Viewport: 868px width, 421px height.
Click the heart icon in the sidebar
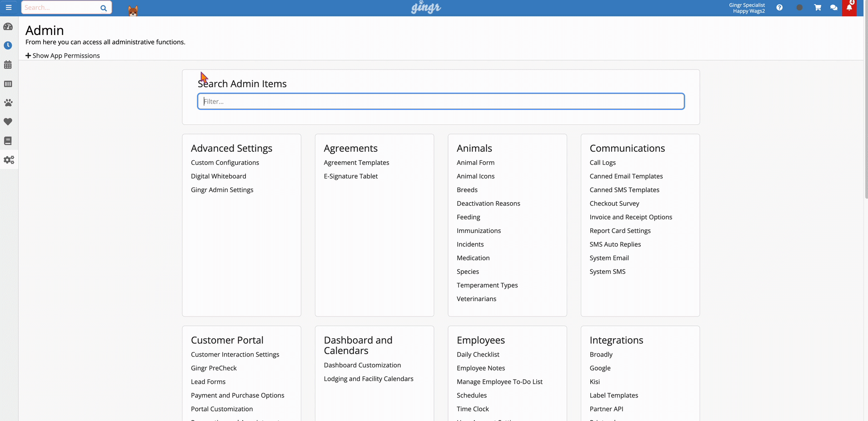pyautogui.click(x=8, y=122)
